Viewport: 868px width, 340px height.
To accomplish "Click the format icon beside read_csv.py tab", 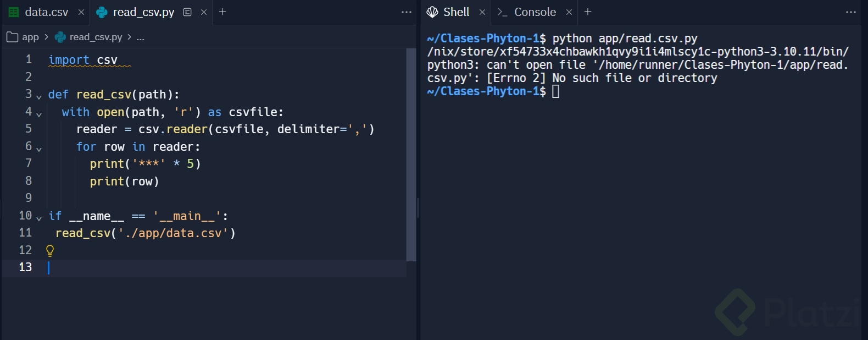I will tap(187, 12).
